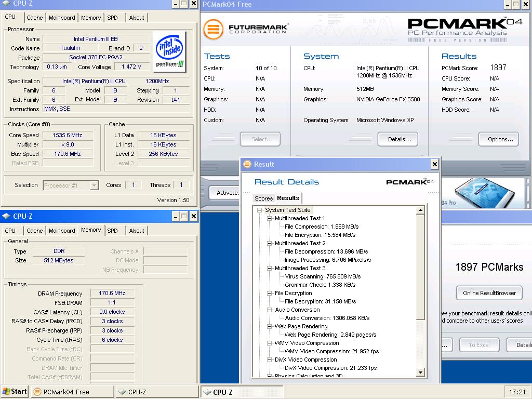Collapse Multithreaded Test 1 node
This screenshot has width=532, height=399.
coord(270,218)
